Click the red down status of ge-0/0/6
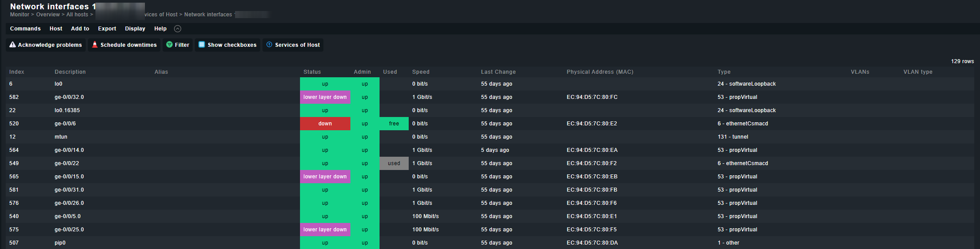This screenshot has height=249, width=980. pyautogui.click(x=325, y=124)
